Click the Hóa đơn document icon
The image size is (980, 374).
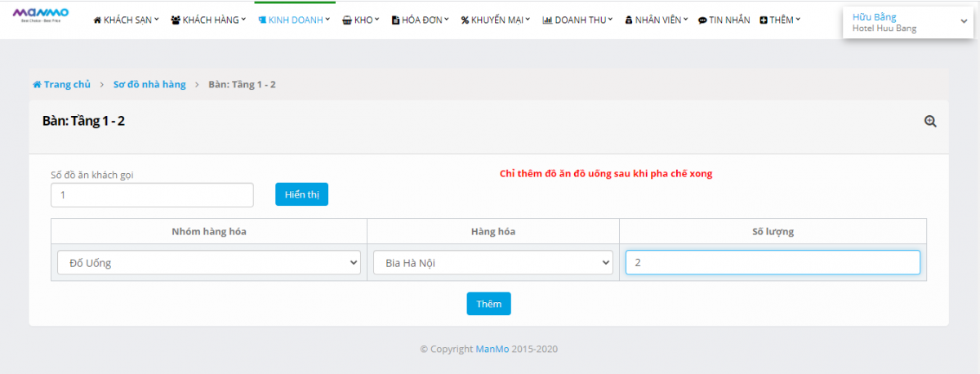click(396, 20)
